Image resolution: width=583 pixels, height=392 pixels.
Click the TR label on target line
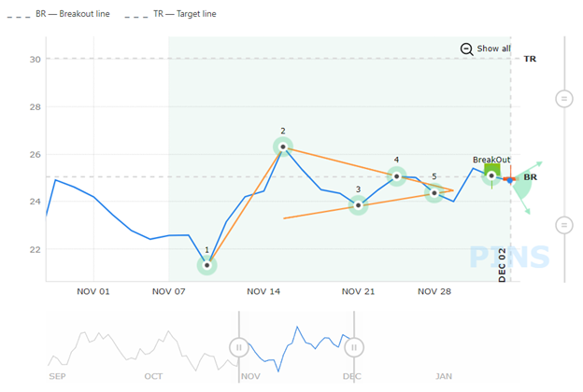[x=530, y=59]
